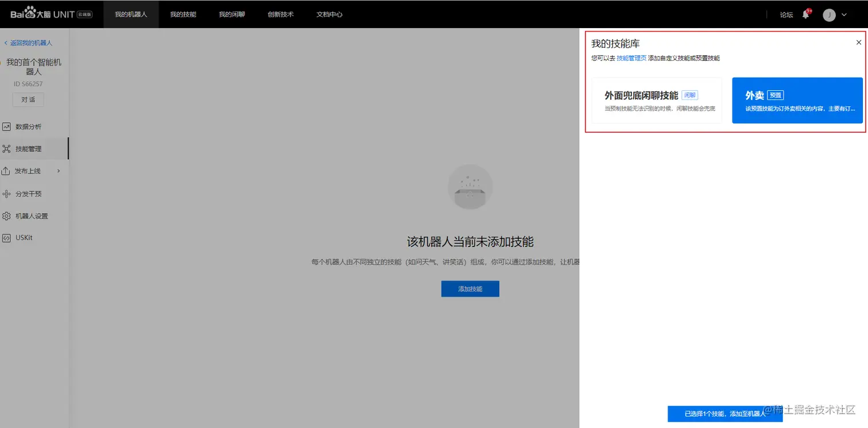This screenshot has width=868, height=428.
Task: Click the 对话 button
Action: (28, 99)
